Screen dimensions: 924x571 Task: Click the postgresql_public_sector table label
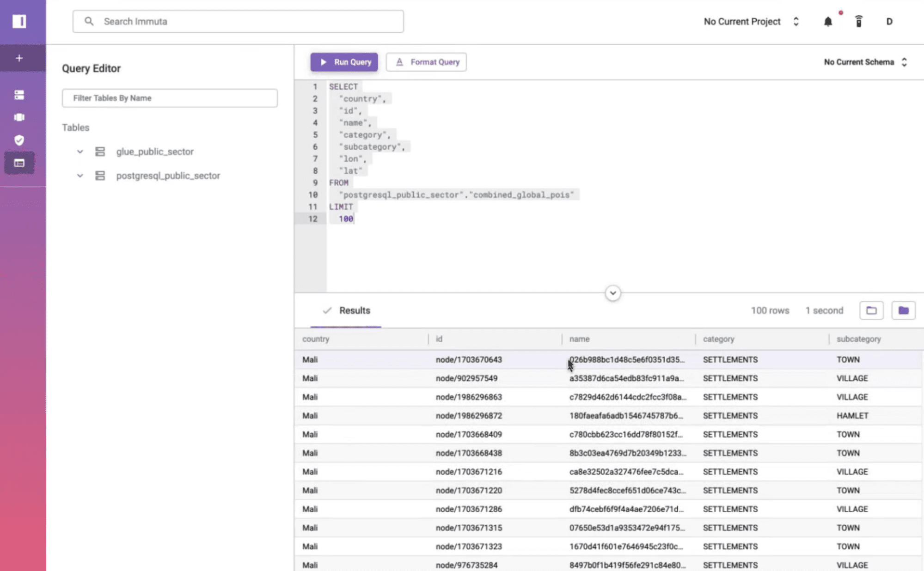[168, 176]
